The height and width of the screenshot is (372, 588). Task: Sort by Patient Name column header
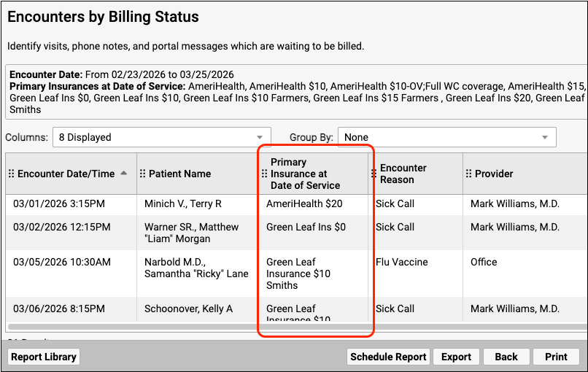click(x=179, y=174)
